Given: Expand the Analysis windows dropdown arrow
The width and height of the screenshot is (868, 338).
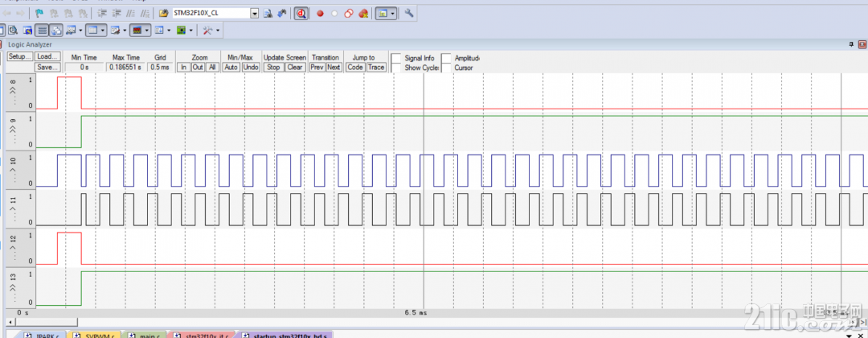Looking at the screenshot, I should pos(147,30).
